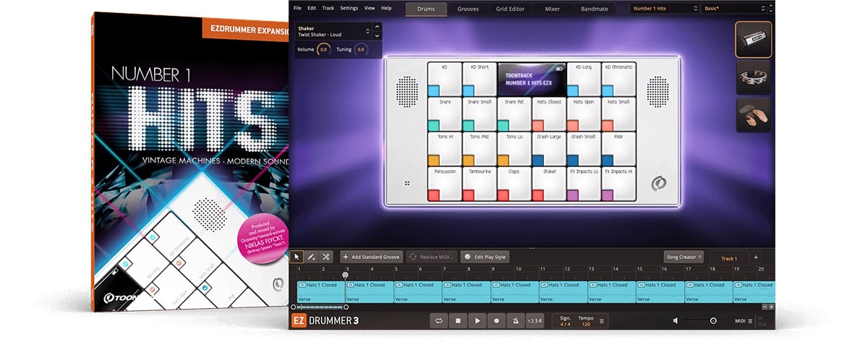Image resolution: width=868 pixels, height=353 pixels.
Task: Open the File menu
Action: [298, 8]
